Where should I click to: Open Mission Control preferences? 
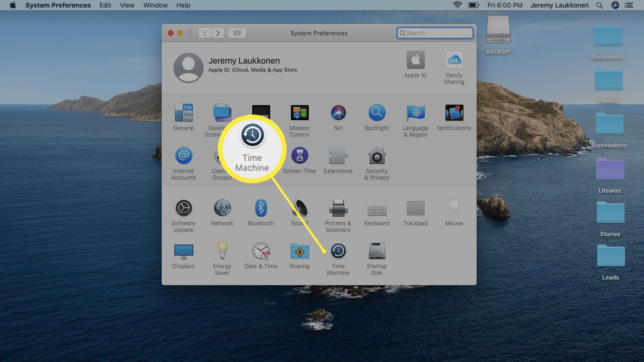coord(299,113)
